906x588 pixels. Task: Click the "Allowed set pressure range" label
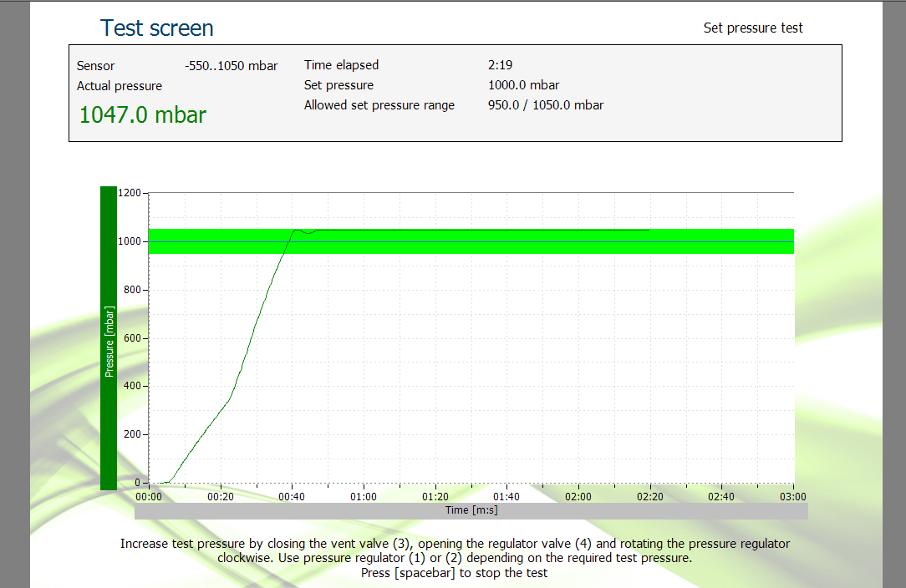(x=379, y=105)
